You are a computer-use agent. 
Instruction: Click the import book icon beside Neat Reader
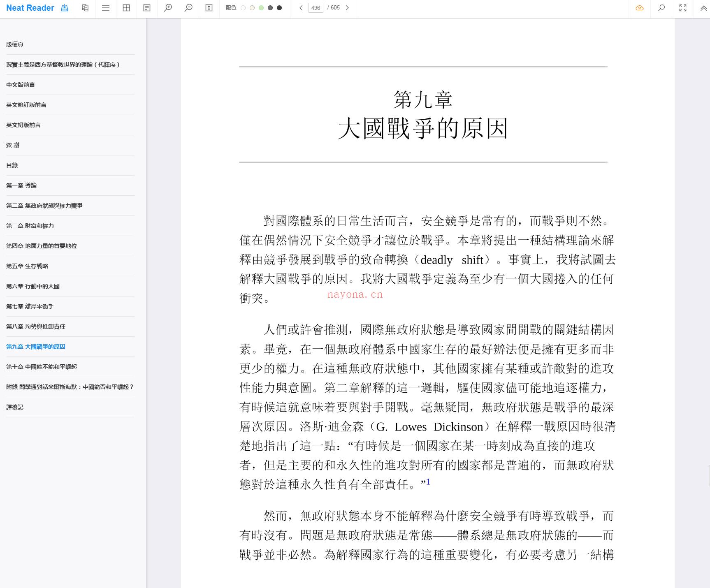click(65, 8)
